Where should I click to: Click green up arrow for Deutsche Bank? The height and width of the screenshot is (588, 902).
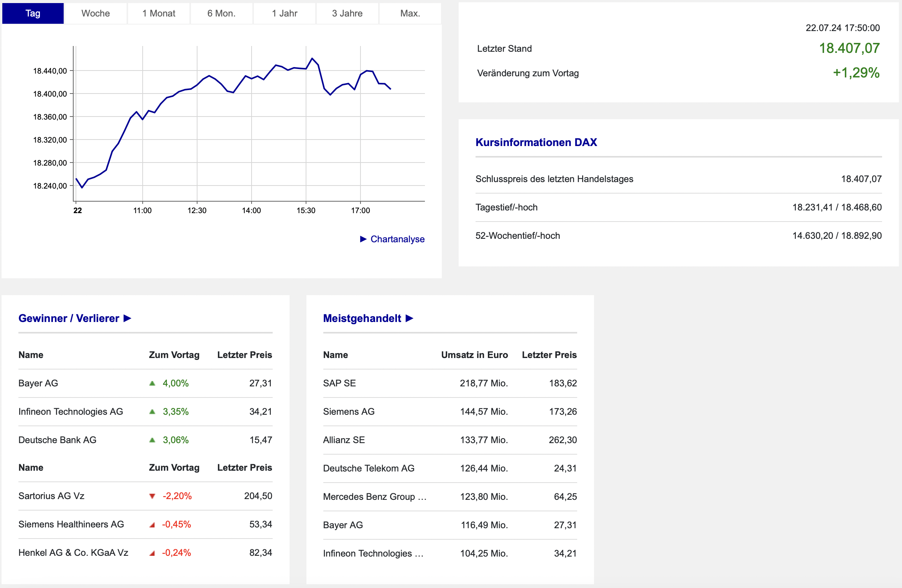click(152, 440)
